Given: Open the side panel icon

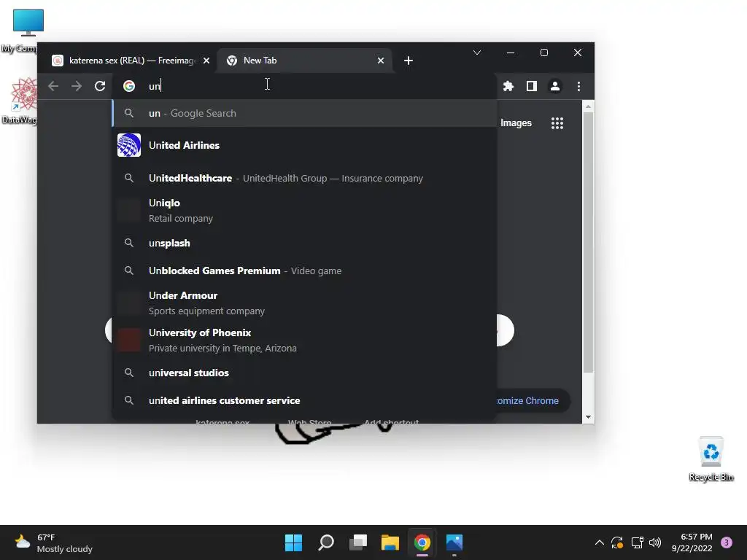Looking at the screenshot, I should [x=532, y=86].
